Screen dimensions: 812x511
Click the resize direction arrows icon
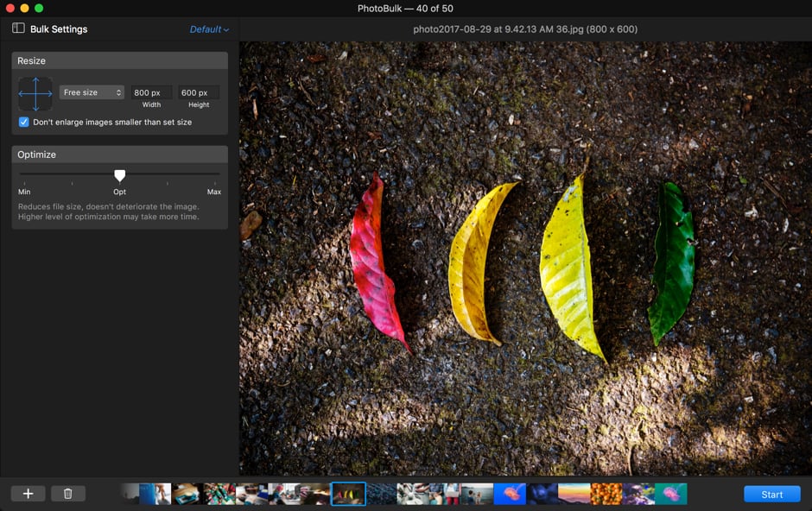[35, 93]
